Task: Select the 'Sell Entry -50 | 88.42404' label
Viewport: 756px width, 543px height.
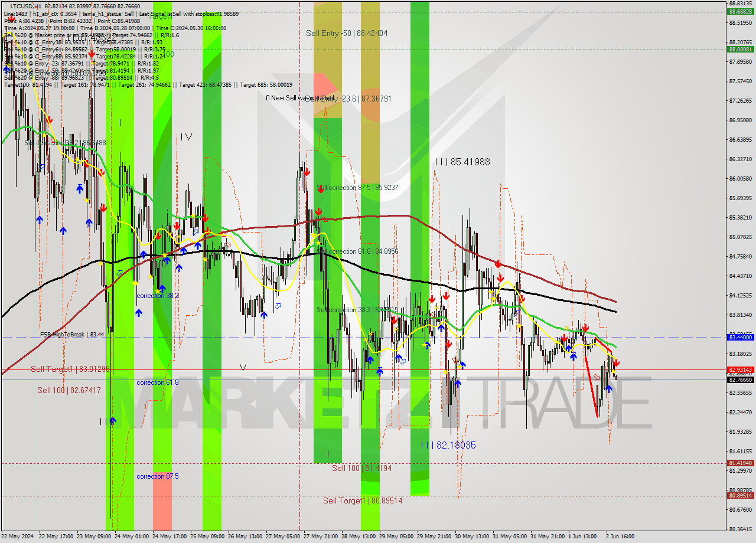Action: 347,33
